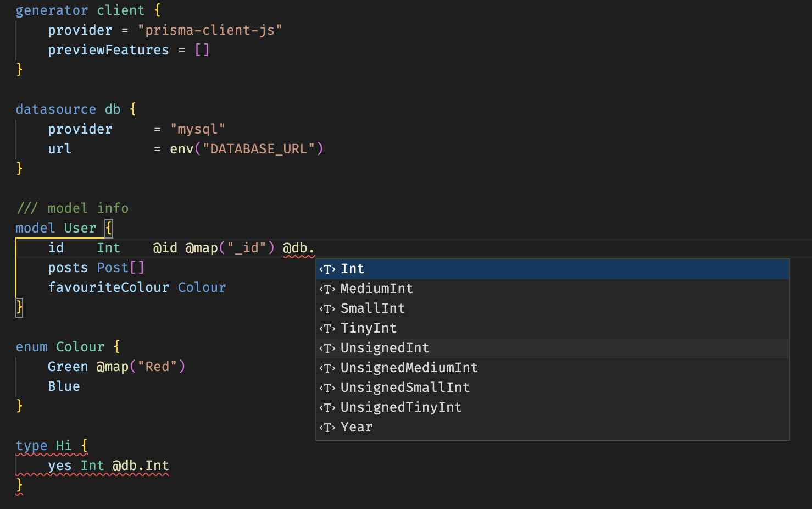This screenshot has height=509, width=812.
Task: Click the type icon beside MediumInt suggestion
Action: 327,289
